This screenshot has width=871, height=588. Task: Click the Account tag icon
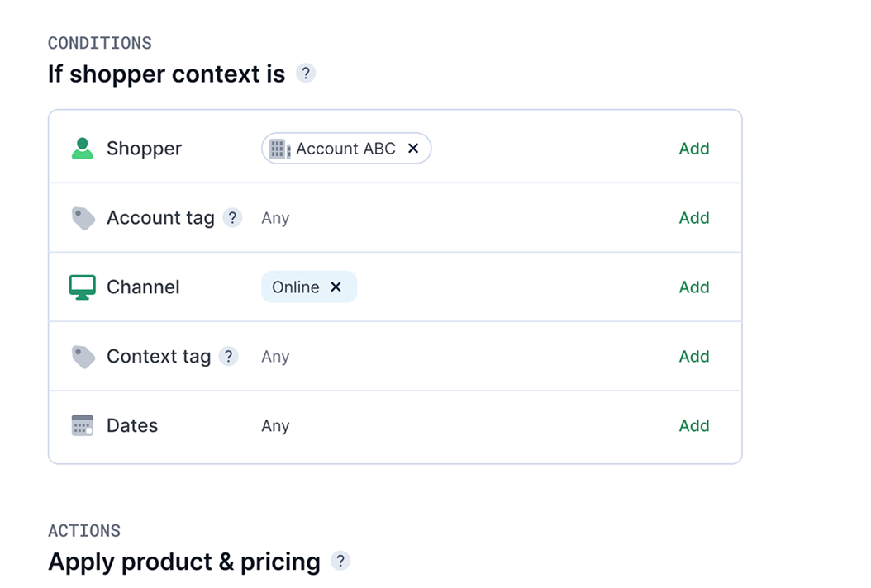[x=83, y=218]
